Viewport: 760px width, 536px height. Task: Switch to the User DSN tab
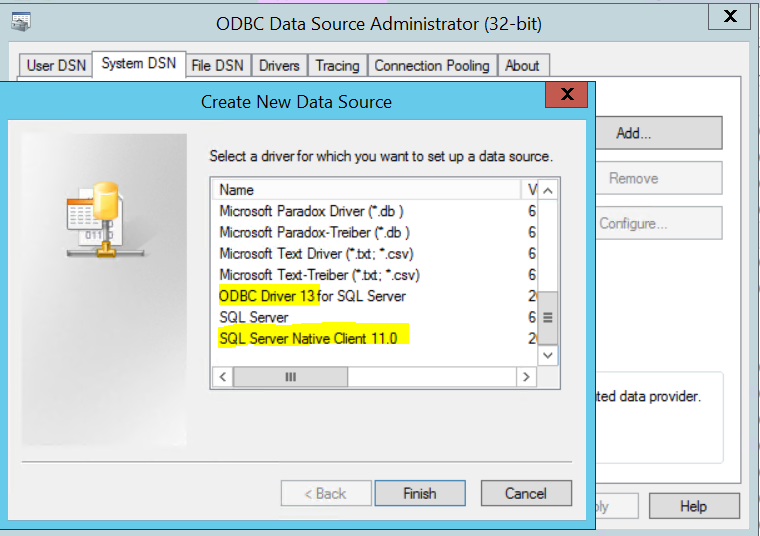coord(56,65)
